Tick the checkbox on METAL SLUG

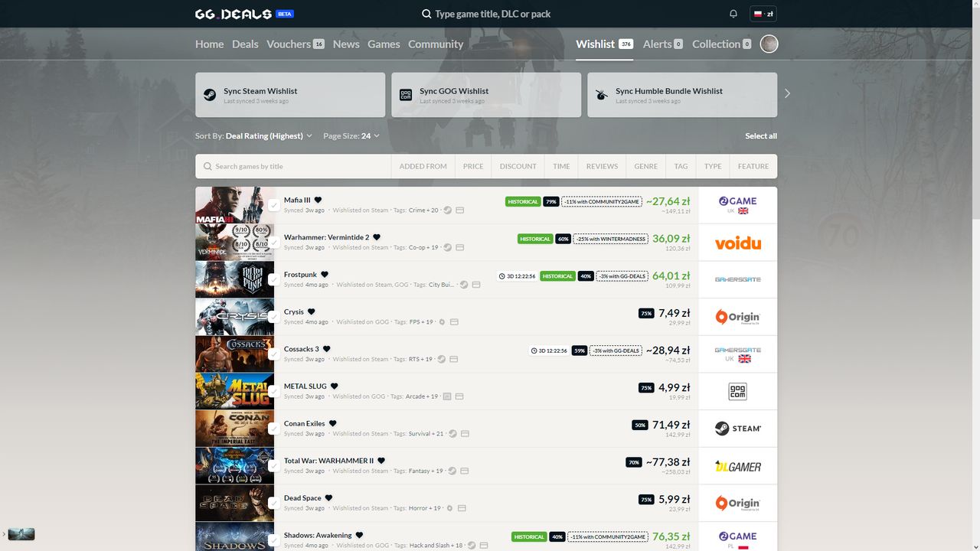274,391
